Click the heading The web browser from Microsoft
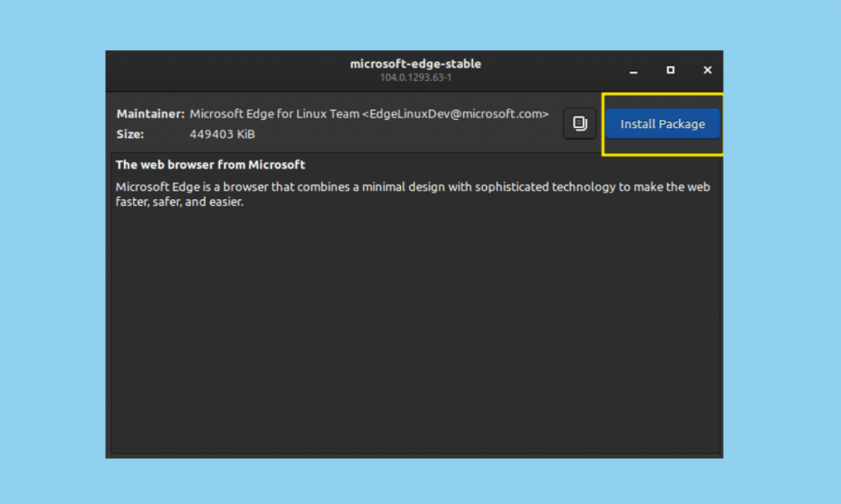 pyautogui.click(x=210, y=165)
